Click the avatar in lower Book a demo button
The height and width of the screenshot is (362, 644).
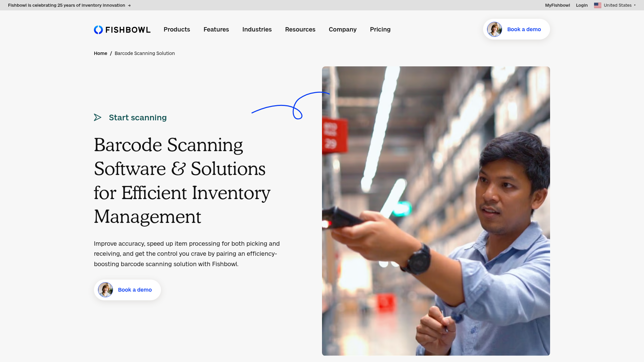click(x=105, y=290)
